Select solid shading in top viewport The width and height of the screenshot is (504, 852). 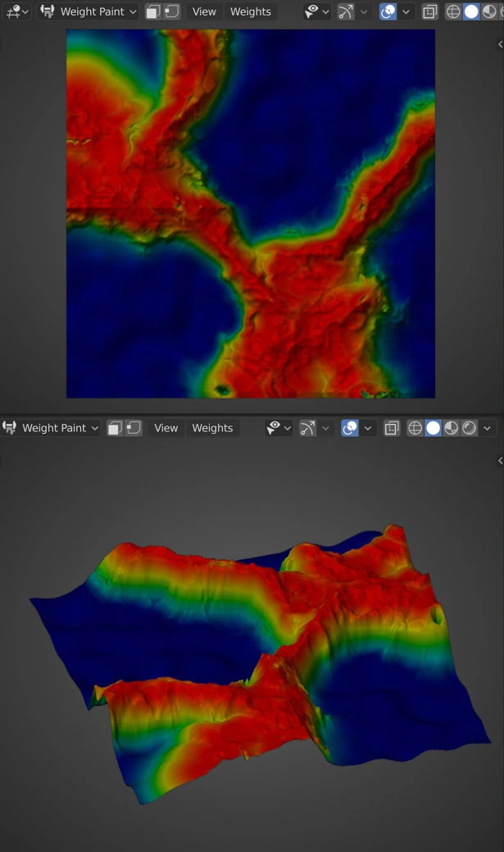click(x=471, y=11)
